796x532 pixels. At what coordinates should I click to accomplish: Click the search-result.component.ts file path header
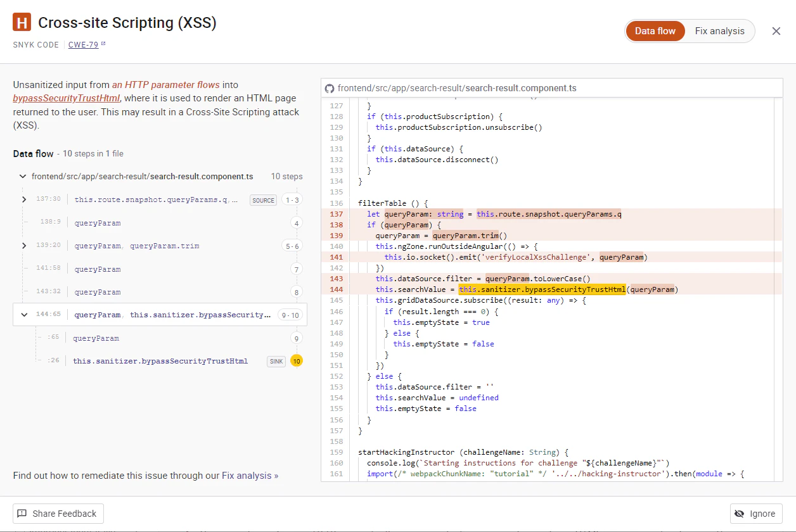[457, 89]
